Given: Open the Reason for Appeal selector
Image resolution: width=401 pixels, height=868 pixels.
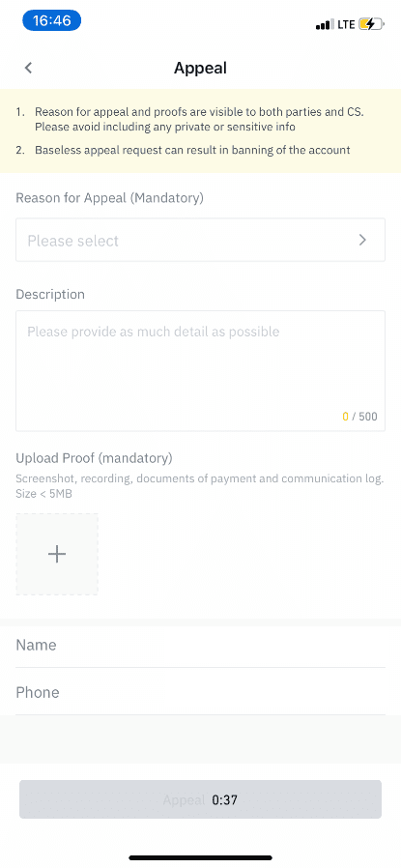Looking at the screenshot, I should (x=200, y=240).
